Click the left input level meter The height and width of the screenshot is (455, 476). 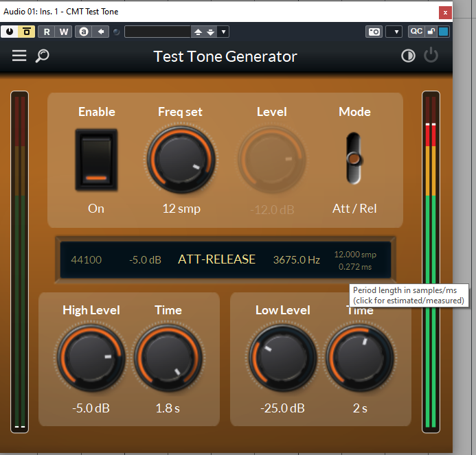[x=19, y=261]
